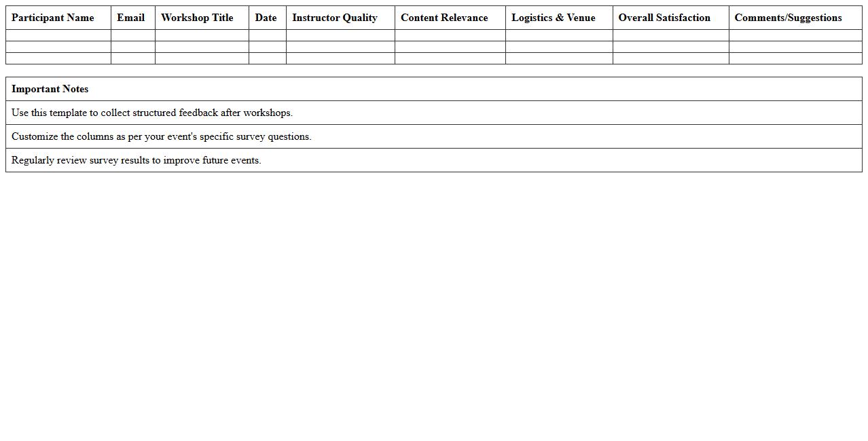Click the Logistics & Venue column header

[x=554, y=18]
